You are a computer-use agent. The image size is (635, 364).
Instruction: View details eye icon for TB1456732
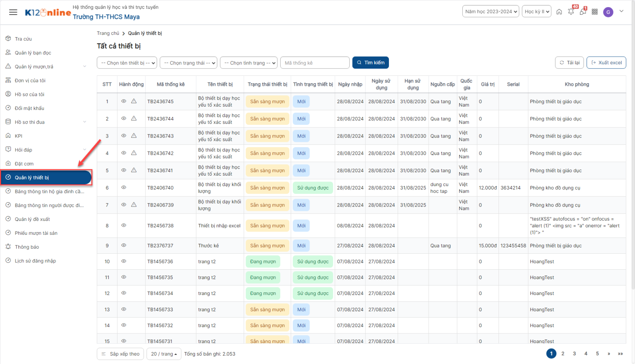coord(124,325)
